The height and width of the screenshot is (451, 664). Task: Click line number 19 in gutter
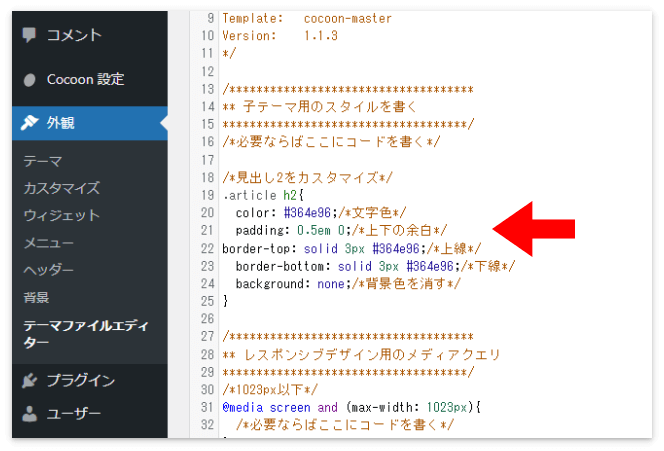point(208,195)
